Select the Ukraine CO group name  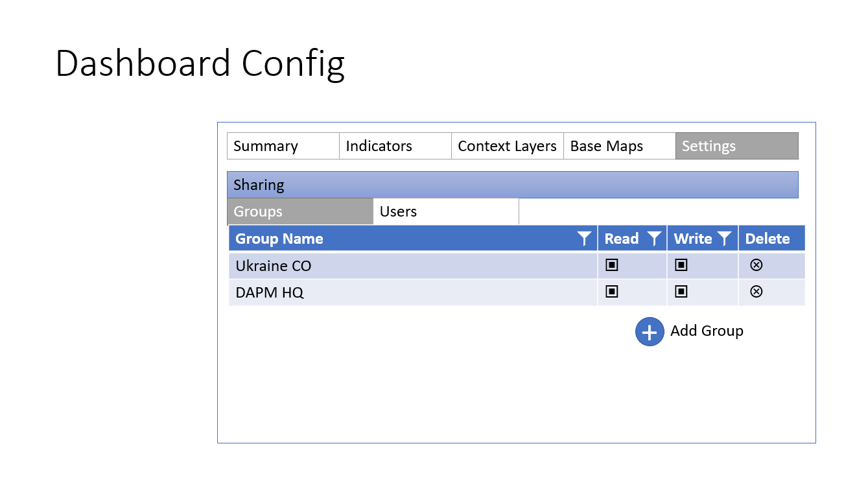pyautogui.click(x=274, y=266)
